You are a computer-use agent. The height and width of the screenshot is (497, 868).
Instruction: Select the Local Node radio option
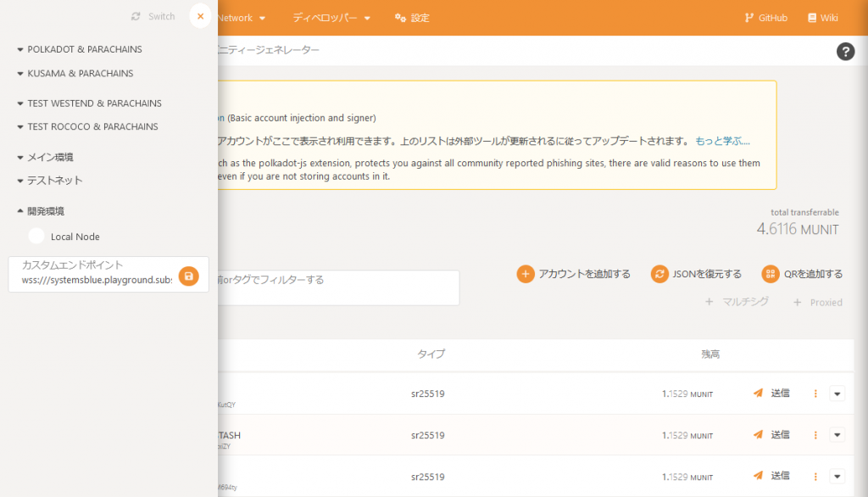point(36,237)
